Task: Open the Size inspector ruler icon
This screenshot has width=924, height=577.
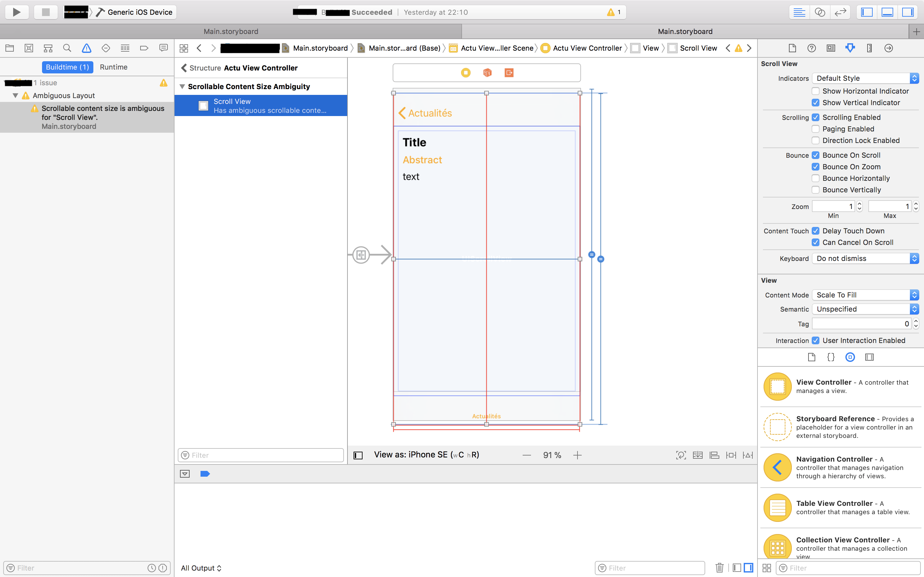Action: (869, 48)
